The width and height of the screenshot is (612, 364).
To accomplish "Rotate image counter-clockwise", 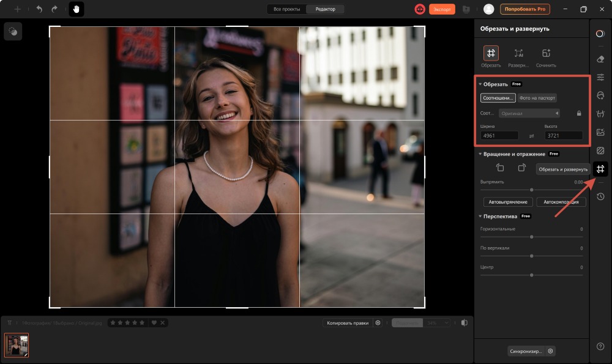I will (499, 168).
